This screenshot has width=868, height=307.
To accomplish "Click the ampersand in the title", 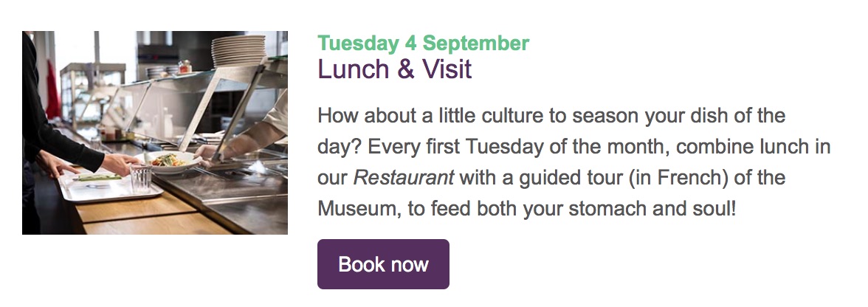I will [x=403, y=70].
